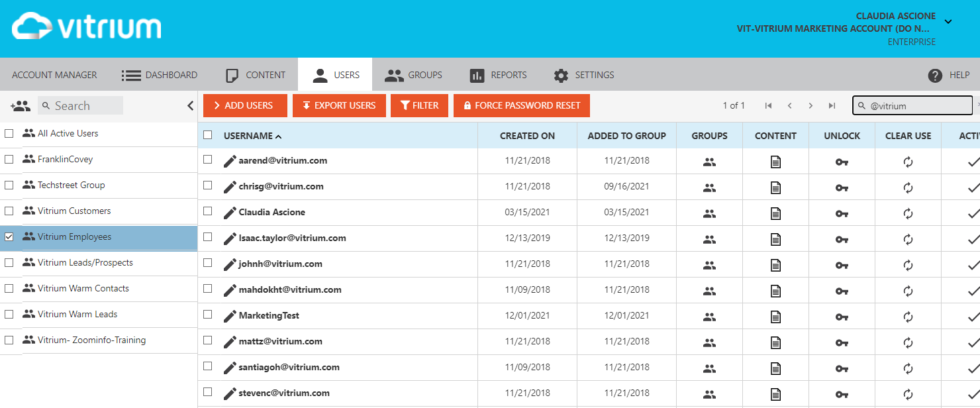This screenshot has height=408, width=980.
Task: Select the Vitrium Customers group
Action: pyautogui.click(x=74, y=211)
